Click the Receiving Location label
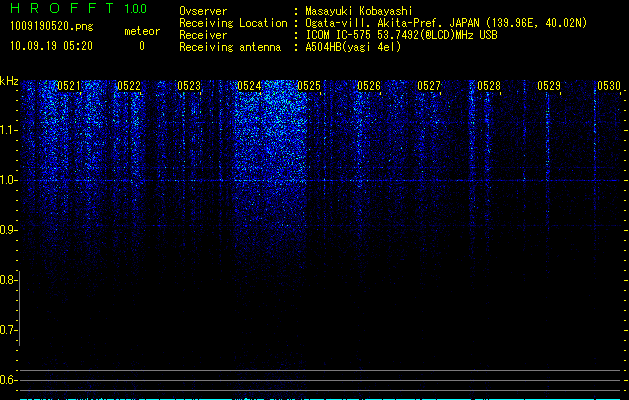Viewport: 629px width, 400px height. pos(233,23)
